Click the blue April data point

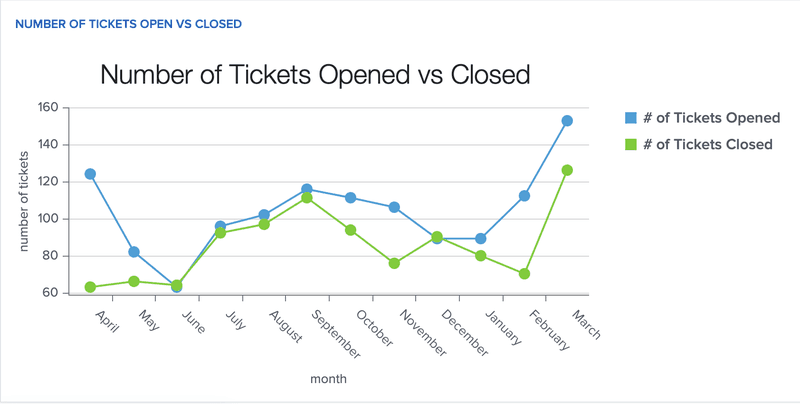pyautogui.click(x=90, y=174)
